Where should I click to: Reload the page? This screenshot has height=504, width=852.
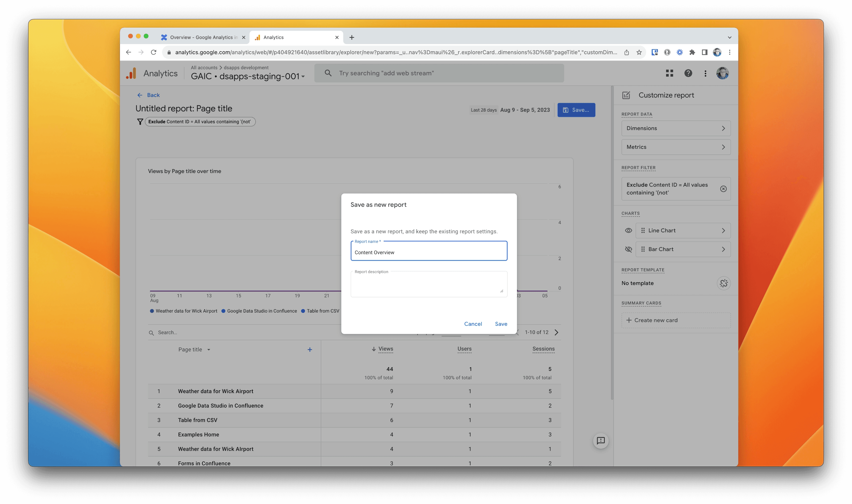click(x=153, y=52)
